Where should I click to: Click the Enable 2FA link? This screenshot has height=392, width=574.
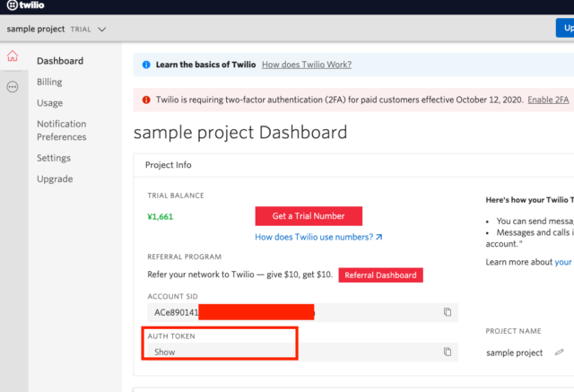(x=548, y=100)
